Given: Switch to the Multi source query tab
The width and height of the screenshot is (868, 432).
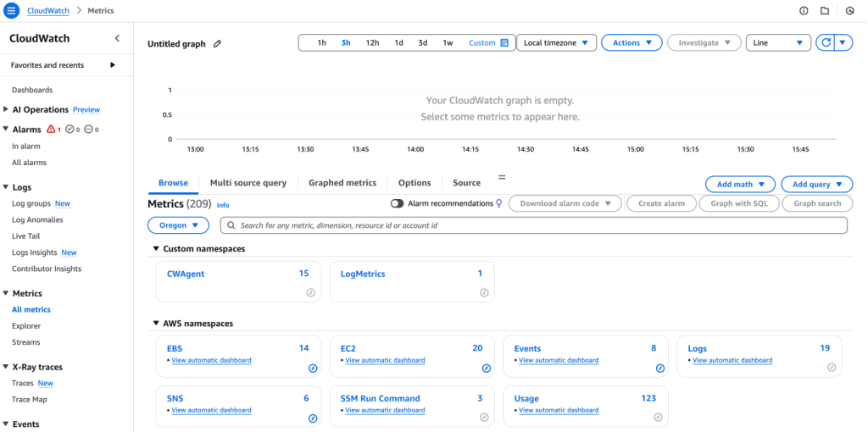Looking at the screenshot, I should pyautogui.click(x=248, y=183).
